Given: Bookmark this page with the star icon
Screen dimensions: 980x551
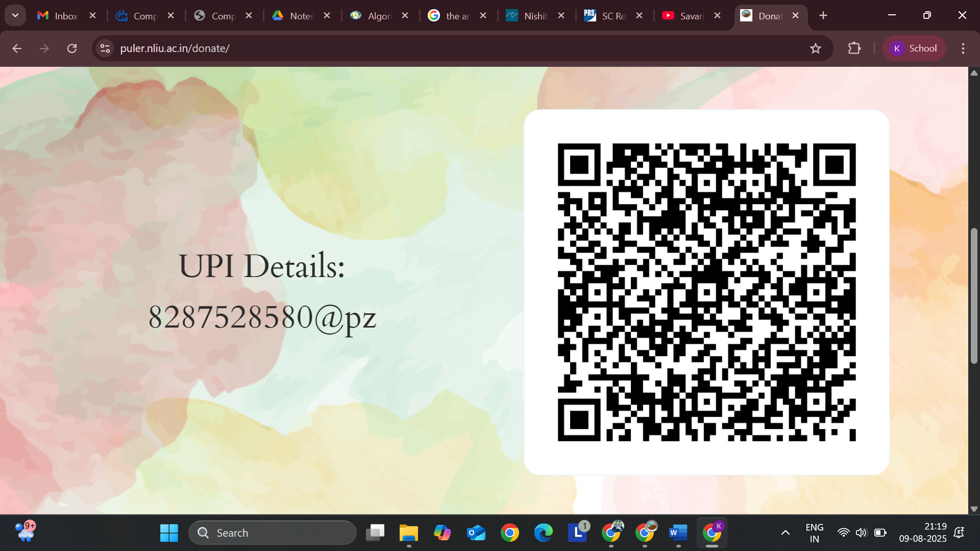Looking at the screenshot, I should [815, 48].
